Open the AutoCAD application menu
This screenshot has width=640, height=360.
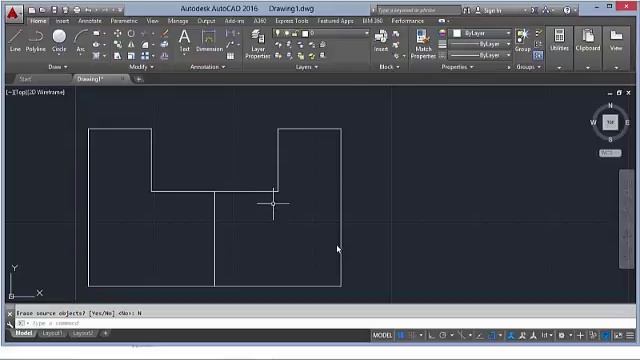click(13, 13)
